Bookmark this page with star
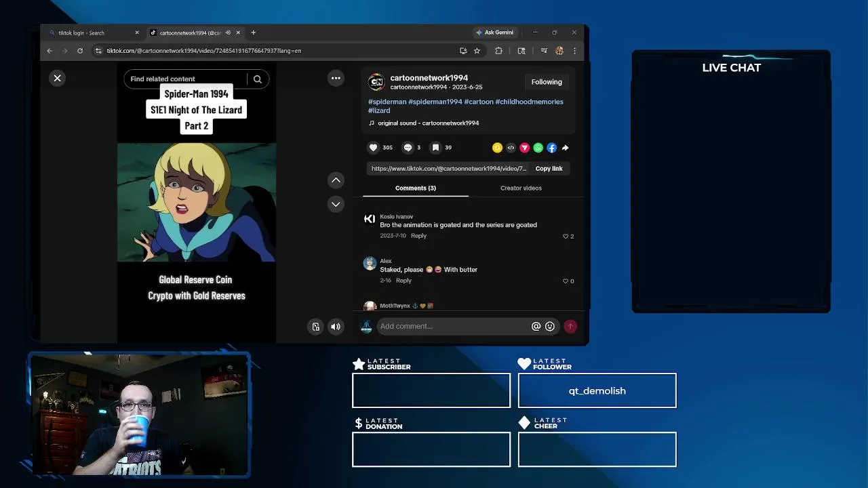Screen dimensions: 868x488 (477, 51)
